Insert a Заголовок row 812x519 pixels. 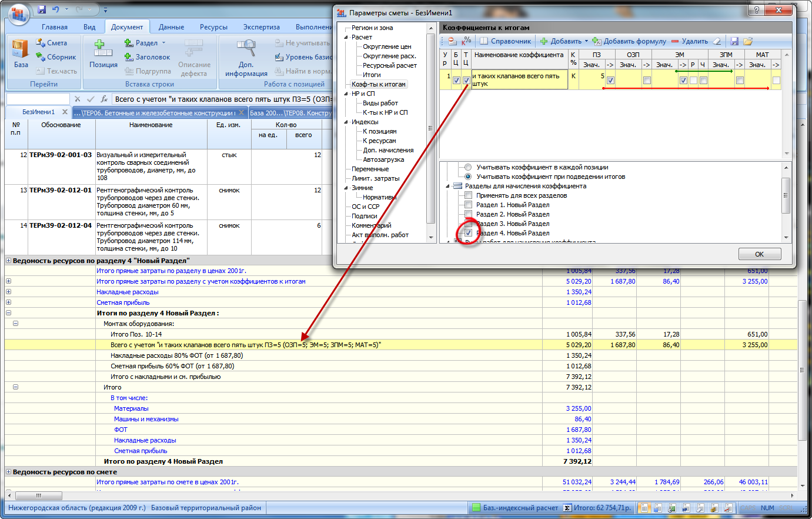point(147,57)
